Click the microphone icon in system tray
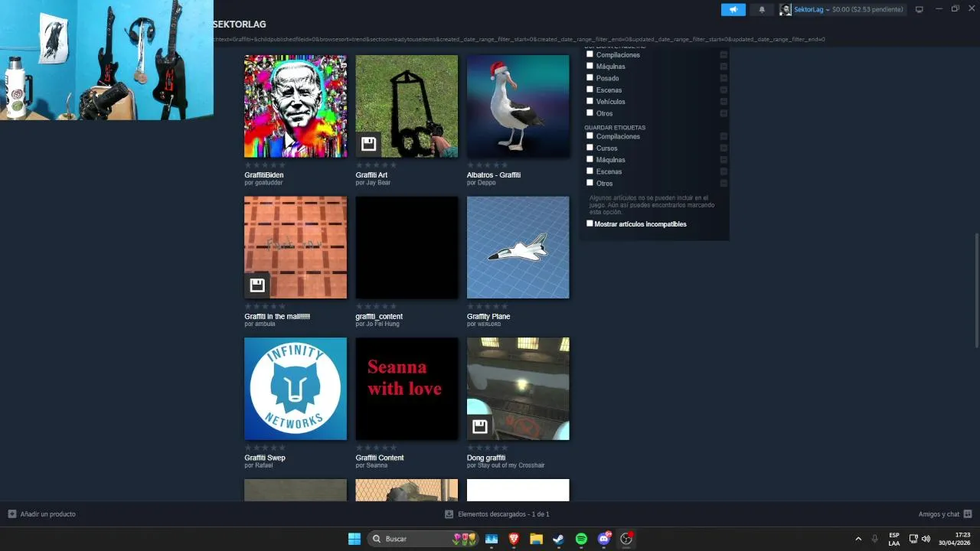The width and height of the screenshot is (980, 551). click(874, 539)
